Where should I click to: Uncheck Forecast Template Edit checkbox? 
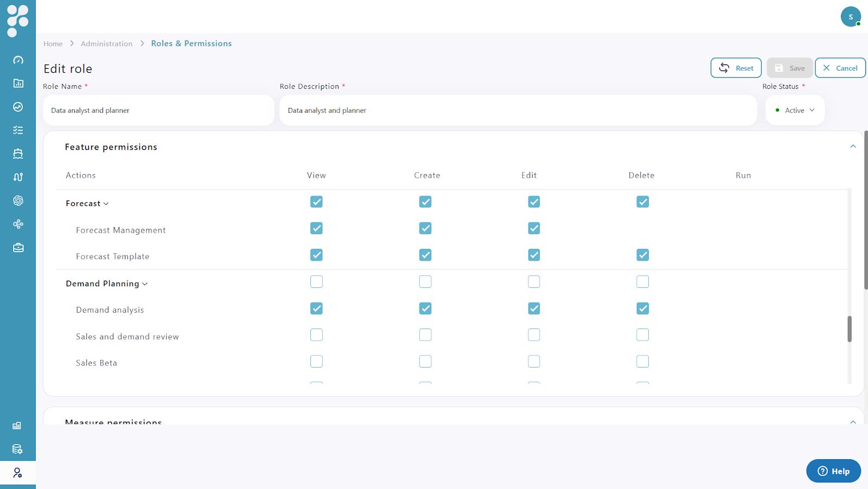534,255
